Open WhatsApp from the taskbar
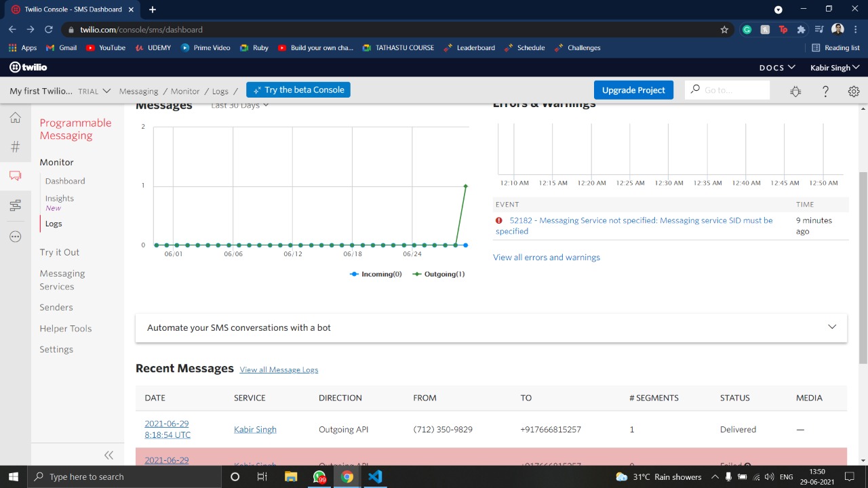Viewport: 868px width, 488px height. tap(319, 476)
